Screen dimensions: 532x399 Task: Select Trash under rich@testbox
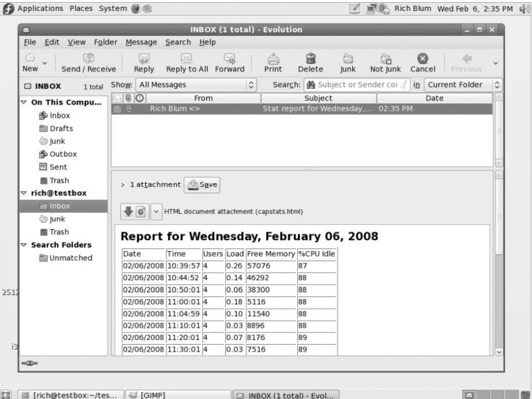click(x=54, y=233)
